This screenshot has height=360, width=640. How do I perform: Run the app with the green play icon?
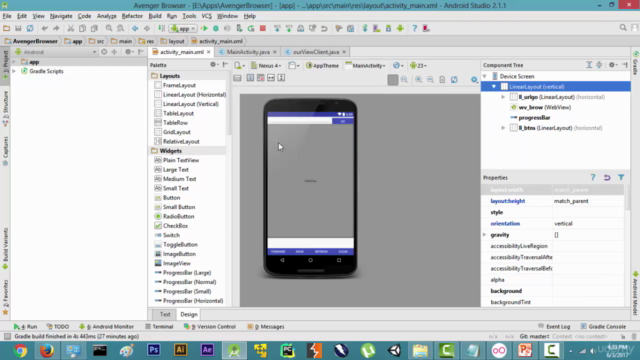coord(204,28)
